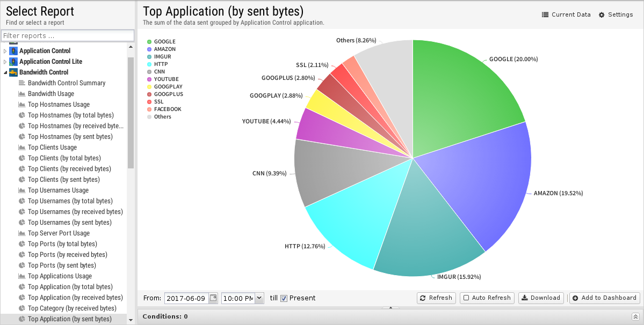Screen dimensions: 644x325
Task: Expand the Conditions panel
Action: point(635,316)
